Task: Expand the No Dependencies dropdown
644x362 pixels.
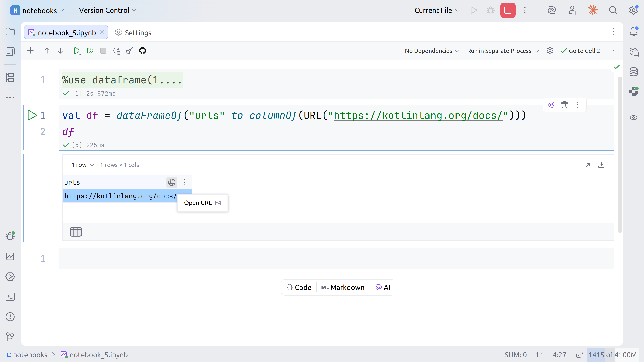Action: [x=432, y=51]
